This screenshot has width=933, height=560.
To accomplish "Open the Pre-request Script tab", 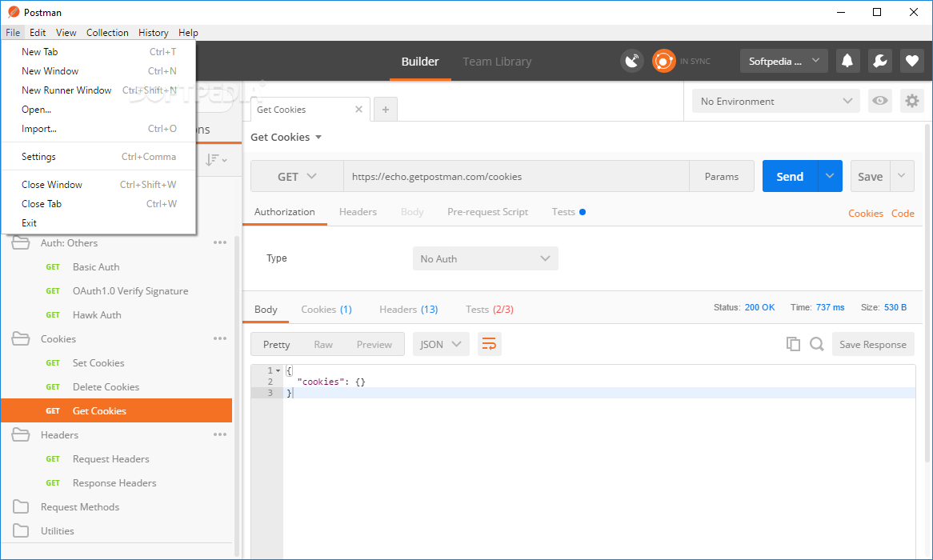I will point(487,212).
